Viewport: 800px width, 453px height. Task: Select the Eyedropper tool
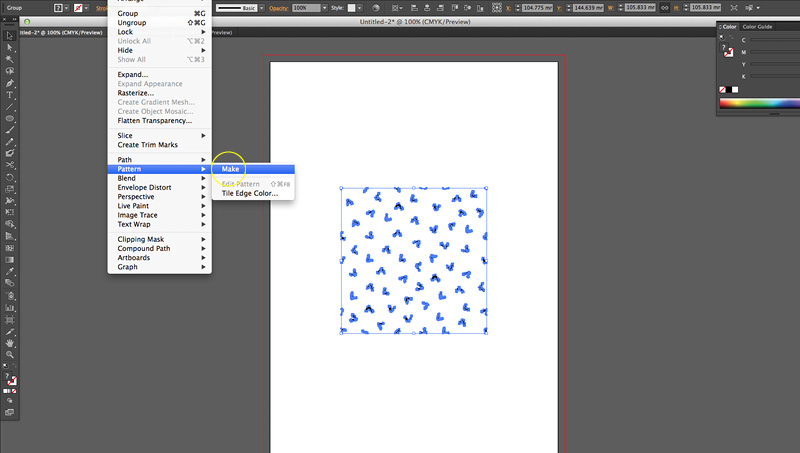click(x=10, y=271)
